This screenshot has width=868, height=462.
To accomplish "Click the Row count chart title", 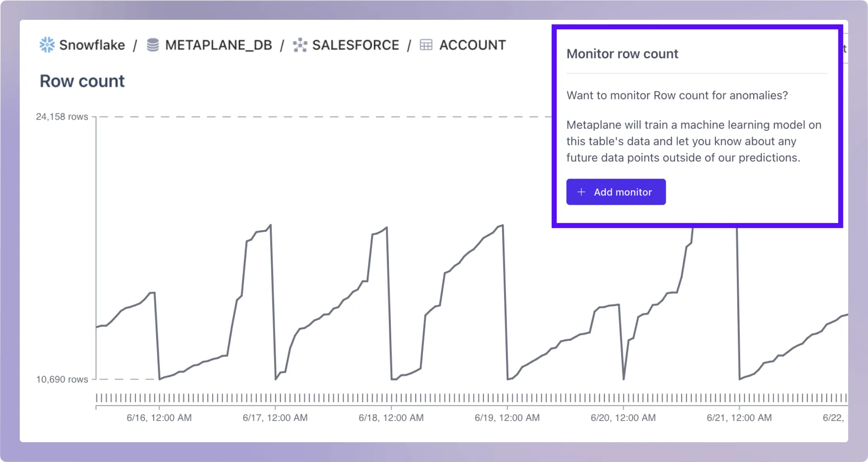I will tap(82, 81).
